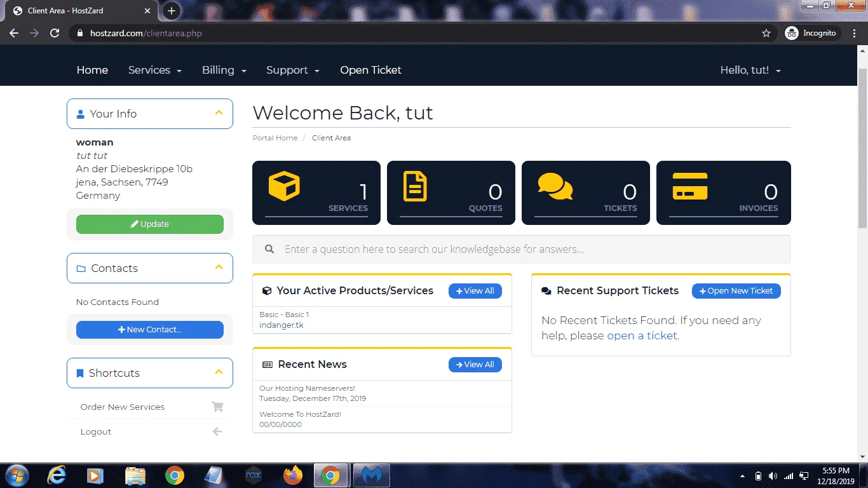This screenshot has width=868, height=488.
Task: Open the Billing dropdown menu
Action: 224,70
